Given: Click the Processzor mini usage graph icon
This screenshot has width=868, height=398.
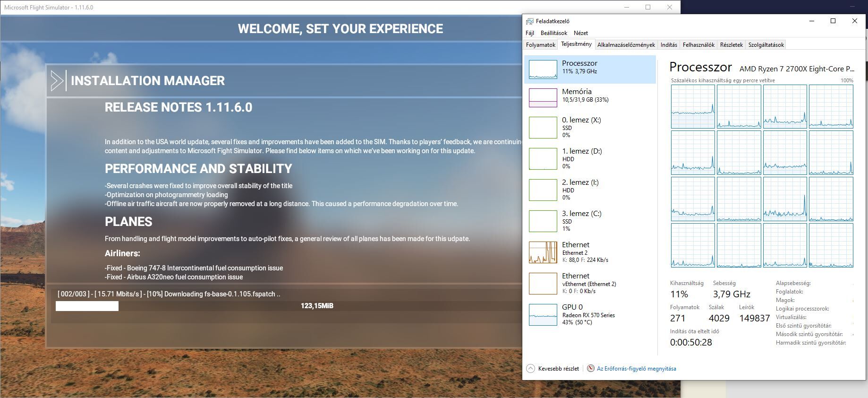Looking at the screenshot, I should (543, 69).
